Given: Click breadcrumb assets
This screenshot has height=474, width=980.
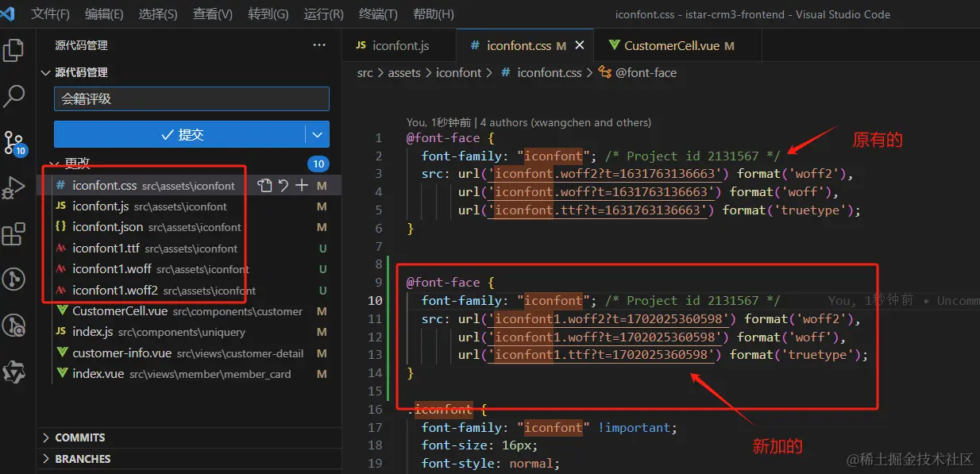Looking at the screenshot, I should click(404, 72).
